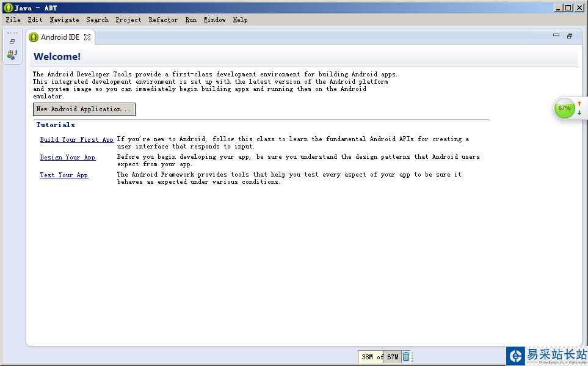This screenshot has width=588, height=366.
Task: Open the Navigate menu
Action: 64,20
